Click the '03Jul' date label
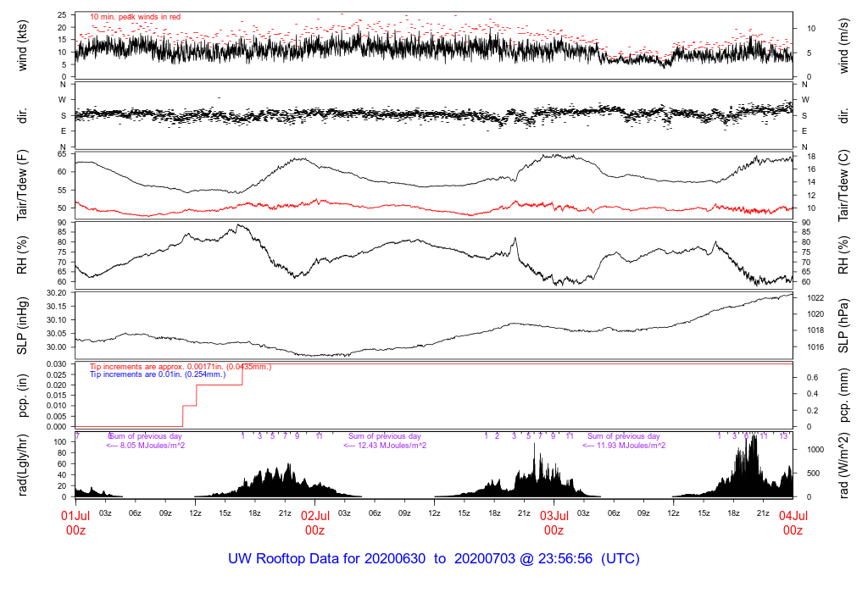 tap(554, 516)
